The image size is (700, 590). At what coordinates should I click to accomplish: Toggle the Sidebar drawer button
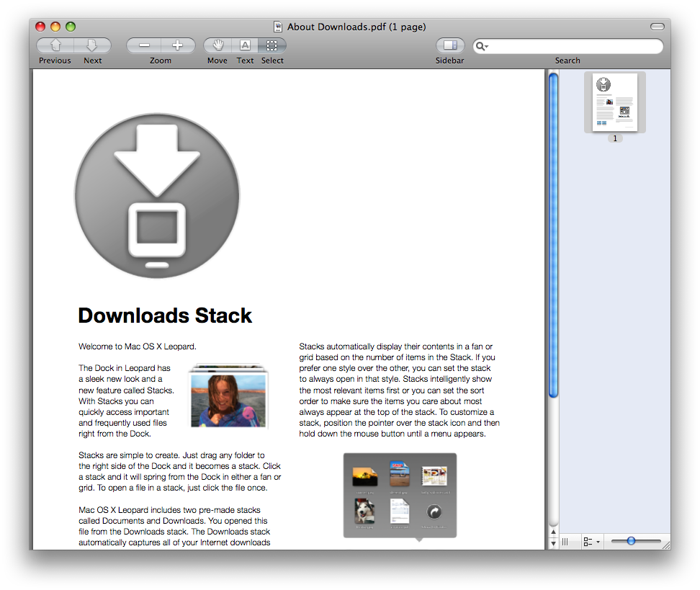tap(450, 45)
